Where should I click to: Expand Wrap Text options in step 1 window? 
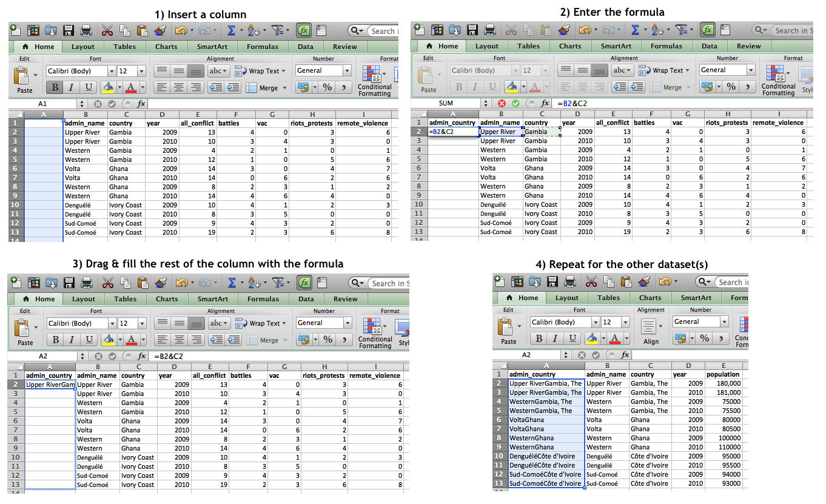click(283, 71)
